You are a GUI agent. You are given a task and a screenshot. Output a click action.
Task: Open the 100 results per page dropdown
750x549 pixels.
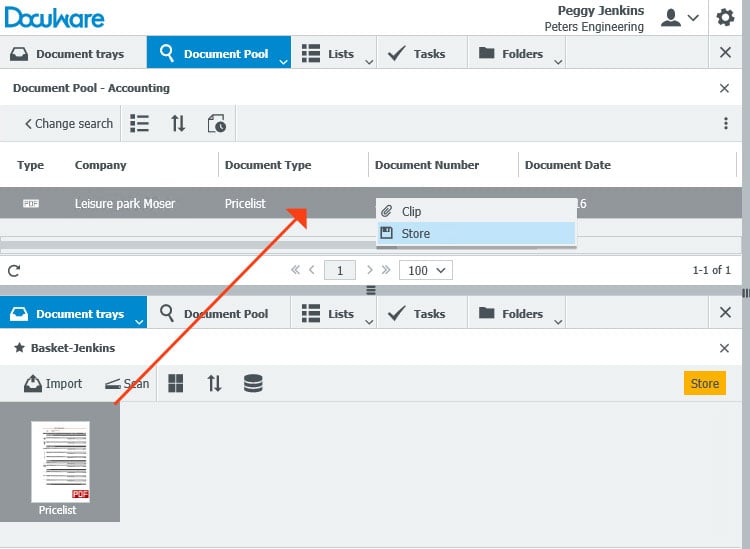426,270
